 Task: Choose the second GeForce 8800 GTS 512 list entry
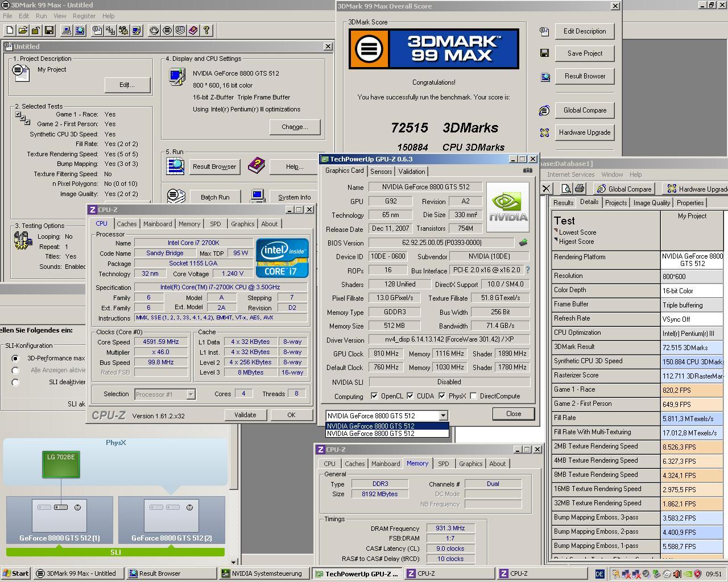pos(387,434)
